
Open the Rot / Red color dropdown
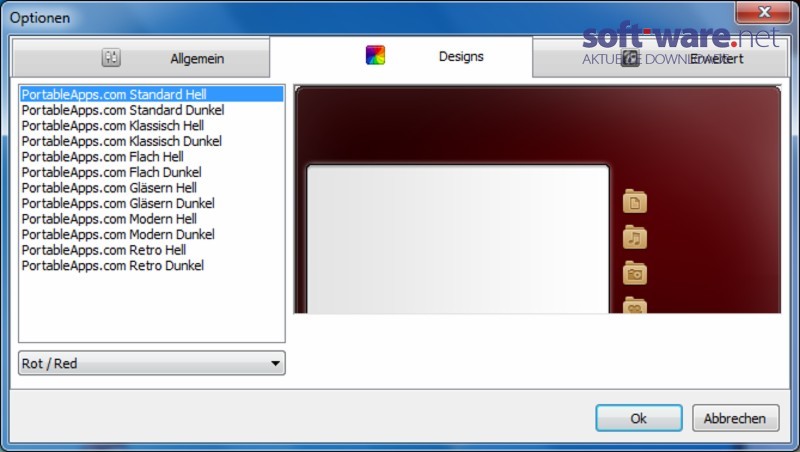point(152,363)
